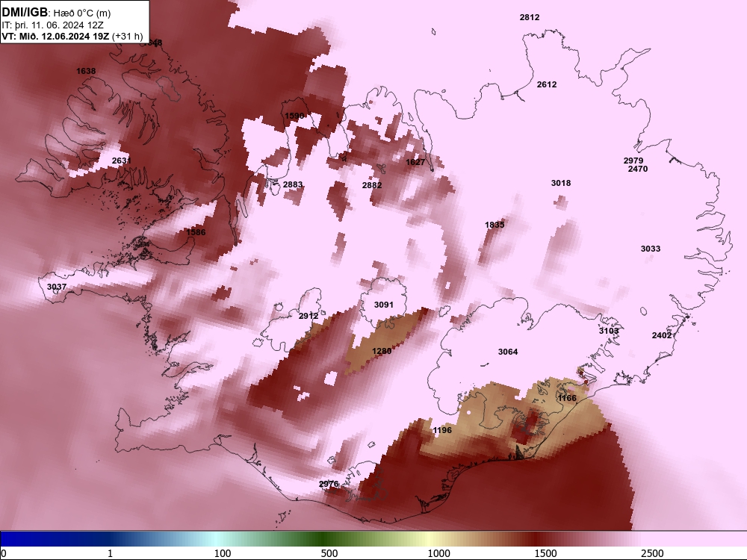This screenshot has height=560, width=747.
Task: Click the 1590 height label
Action: [x=294, y=116]
